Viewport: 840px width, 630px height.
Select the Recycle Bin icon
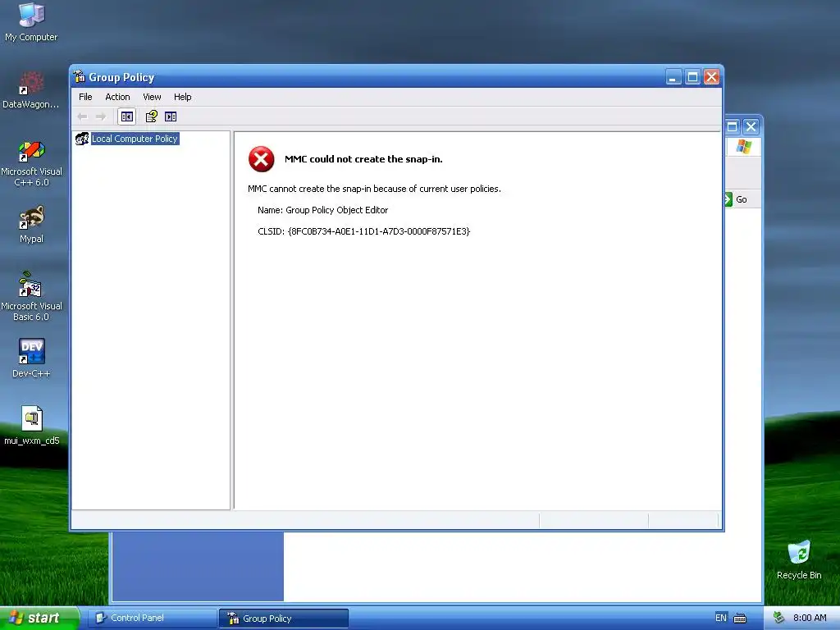coord(799,560)
